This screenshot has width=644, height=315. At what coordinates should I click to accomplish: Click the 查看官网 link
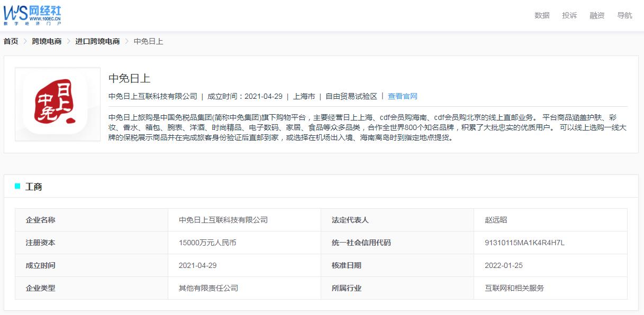point(403,96)
